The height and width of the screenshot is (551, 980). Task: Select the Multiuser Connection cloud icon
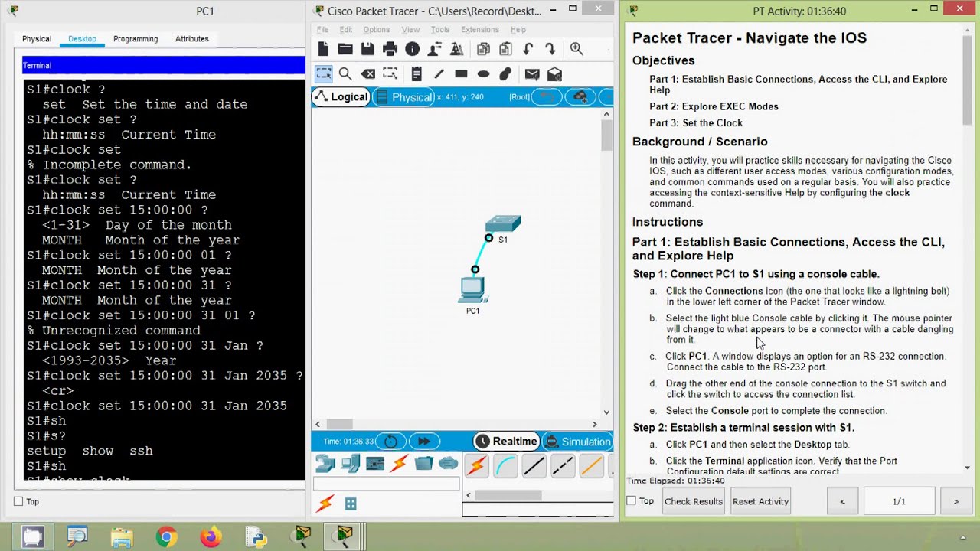pos(449,464)
